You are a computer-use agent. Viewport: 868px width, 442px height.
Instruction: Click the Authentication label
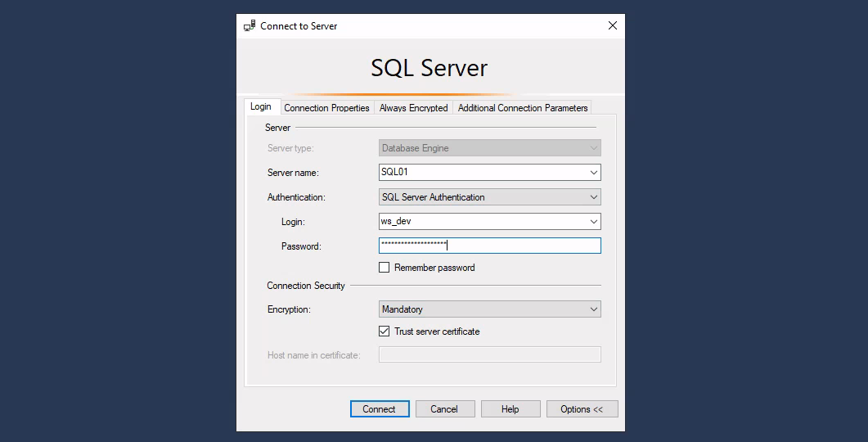[296, 197]
